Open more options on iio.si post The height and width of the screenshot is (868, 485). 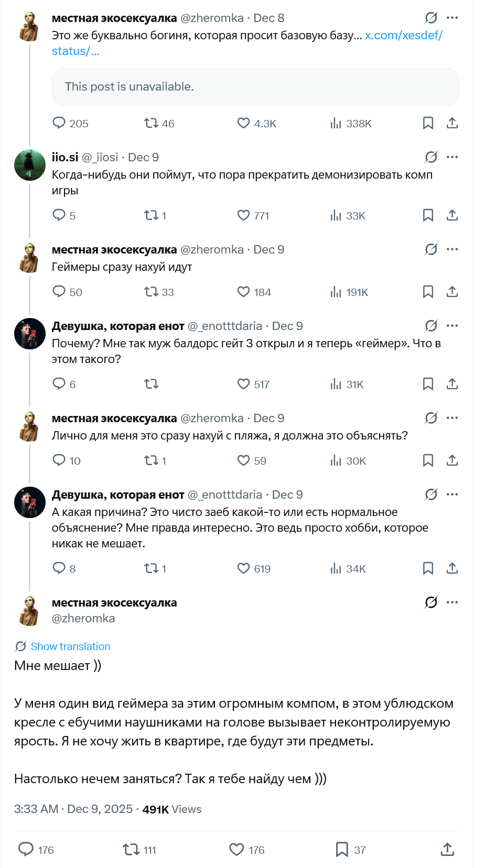(452, 157)
